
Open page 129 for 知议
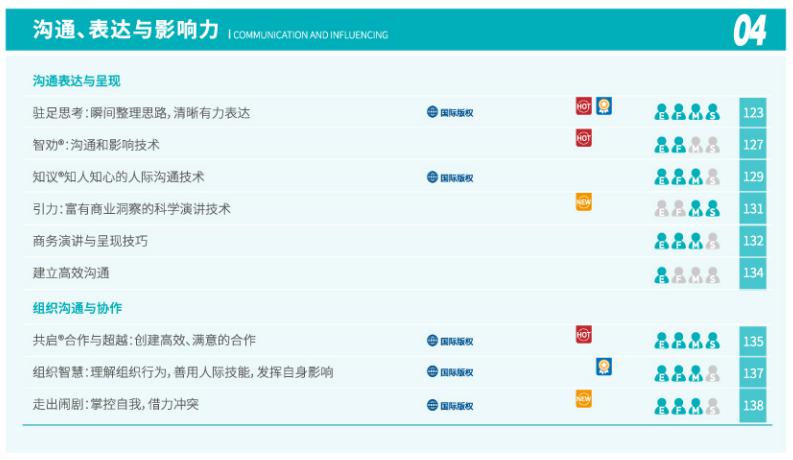(x=753, y=176)
